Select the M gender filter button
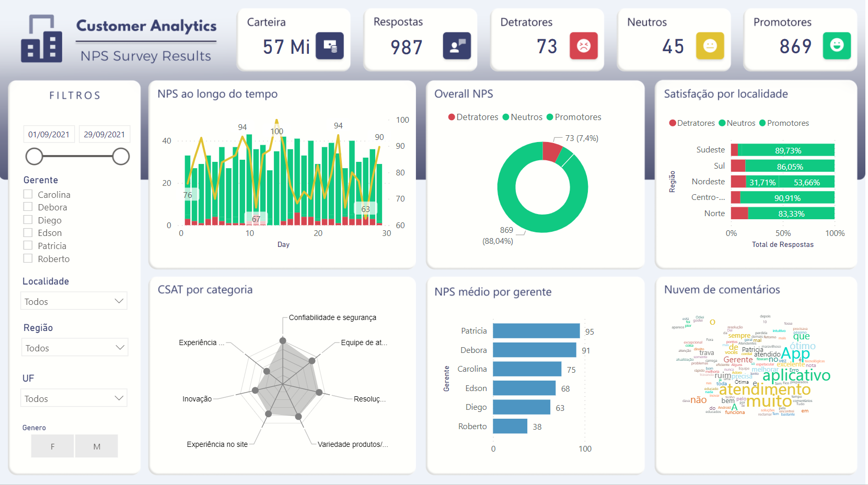The width and height of the screenshot is (868, 485). pyautogui.click(x=96, y=446)
